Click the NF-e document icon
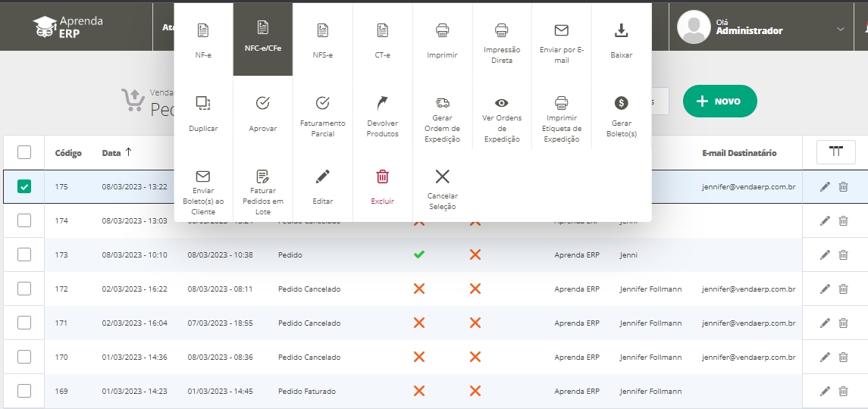 (x=202, y=30)
